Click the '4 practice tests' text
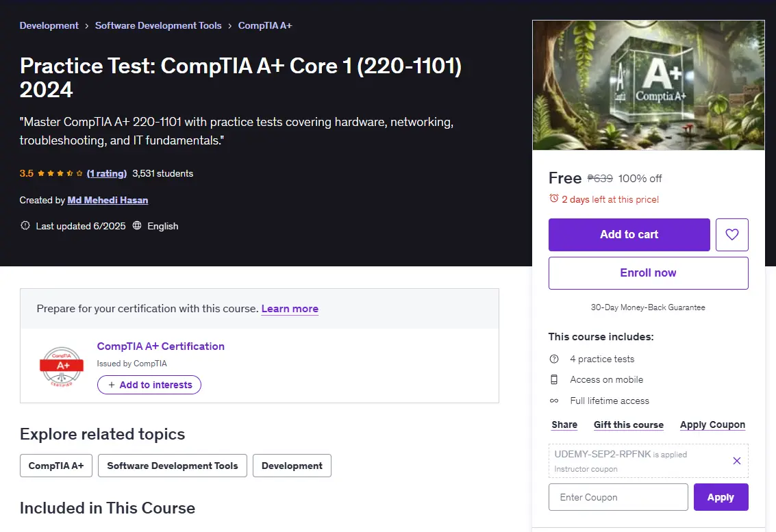The image size is (776, 532). click(x=602, y=359)
